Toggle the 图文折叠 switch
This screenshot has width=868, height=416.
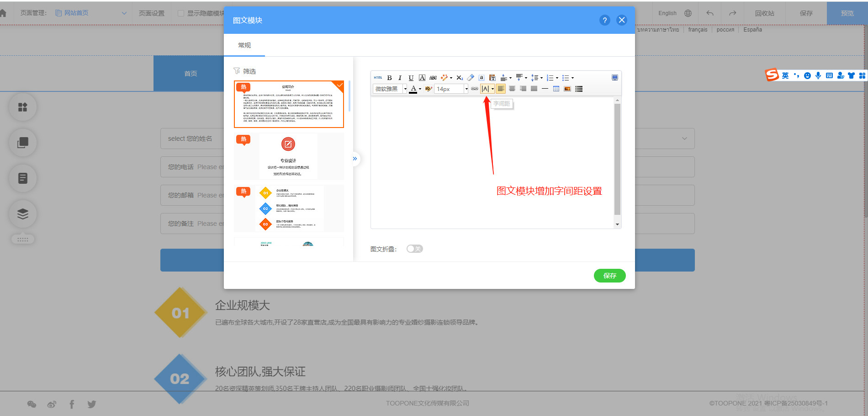tap(414, 249)
